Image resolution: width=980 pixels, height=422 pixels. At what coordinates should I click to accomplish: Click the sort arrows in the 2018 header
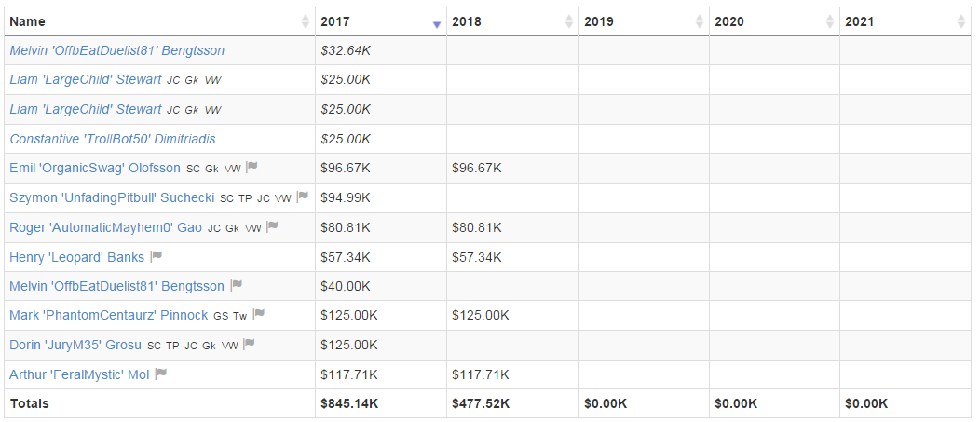pos(568,21)
